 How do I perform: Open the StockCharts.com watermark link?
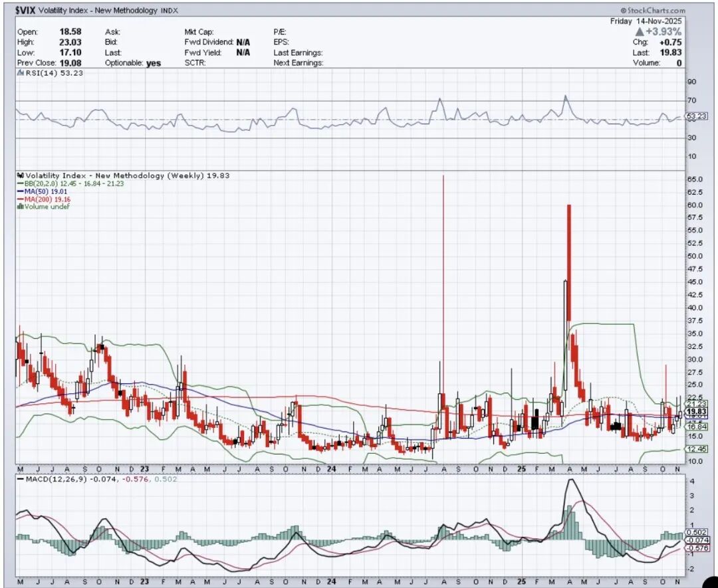pyautogui.click(x=656, y=11)
